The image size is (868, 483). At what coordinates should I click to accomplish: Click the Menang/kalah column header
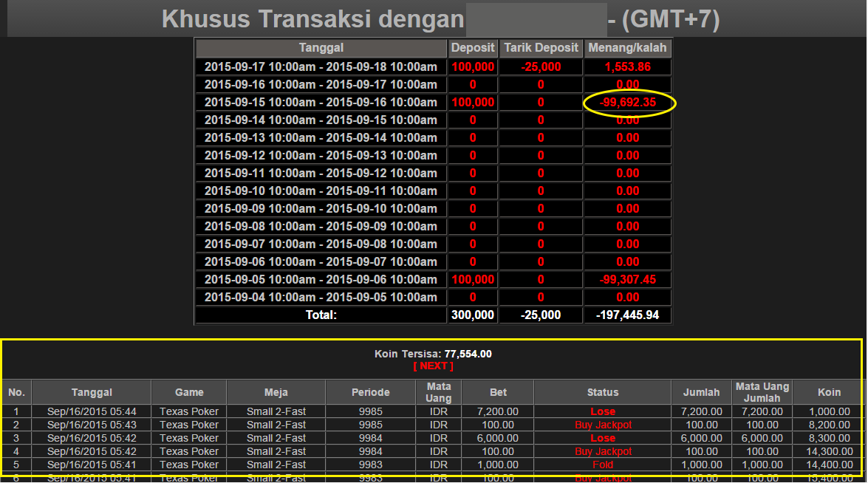[x=628, y=48]
